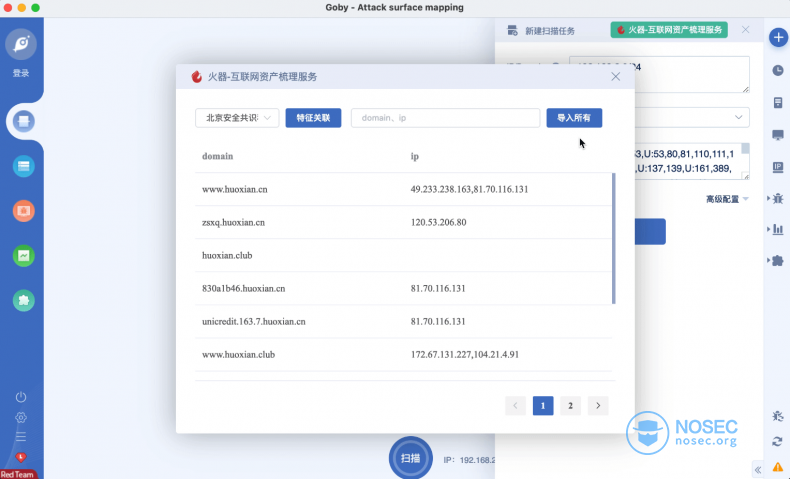Open the teal extensions puzzle sidebar icon
The height and width of the screenshot is (479, 790).
(24, 301)
